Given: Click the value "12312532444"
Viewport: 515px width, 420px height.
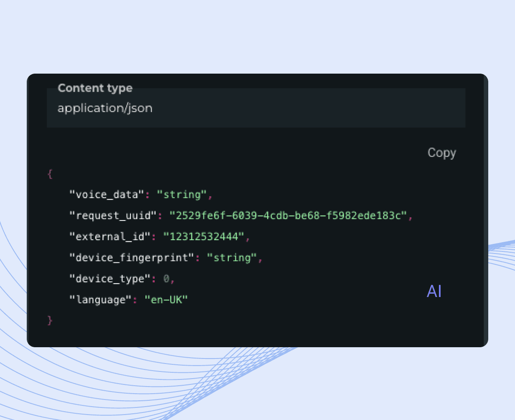Looking at the screenshot, I should tap(204, 237).
